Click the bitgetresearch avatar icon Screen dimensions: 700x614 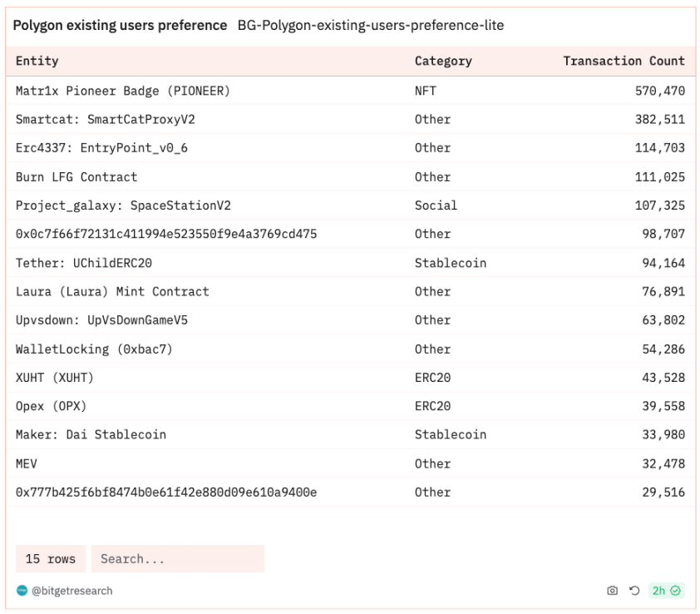(22, 591)
